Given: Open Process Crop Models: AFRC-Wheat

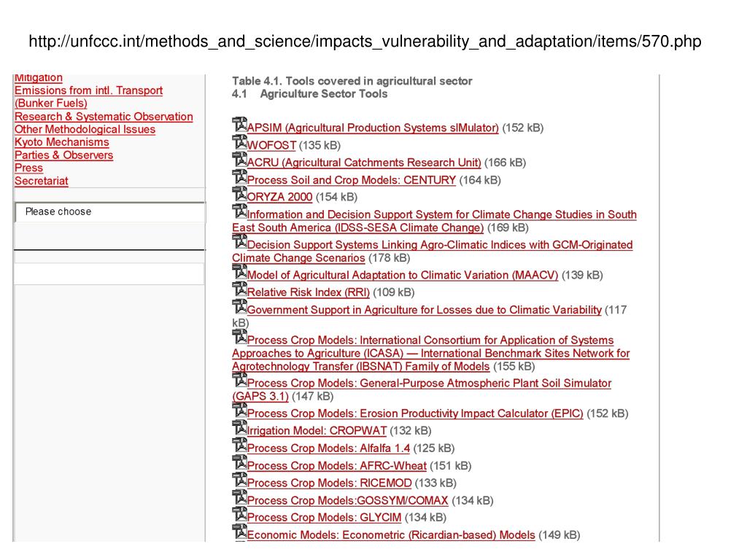Looking at the screenshot, I should pyautogui.click(x=337, y=466).
